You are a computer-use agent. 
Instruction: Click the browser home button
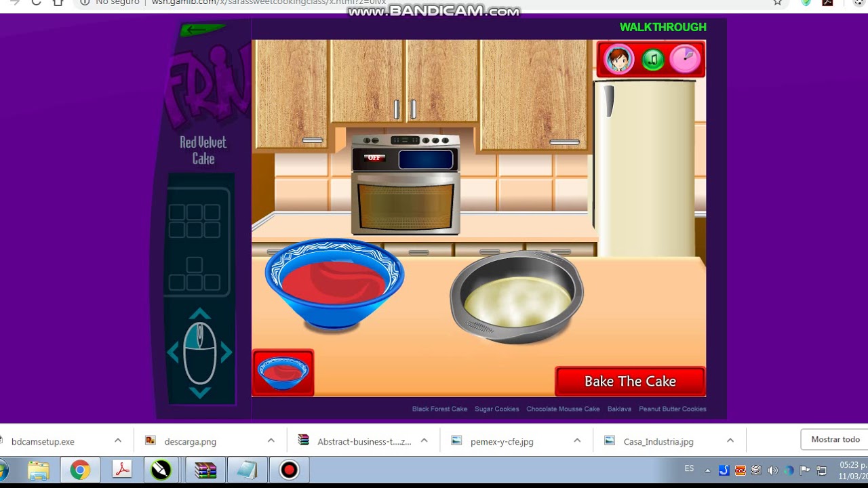pyautogui.click(x=58, y=3)
